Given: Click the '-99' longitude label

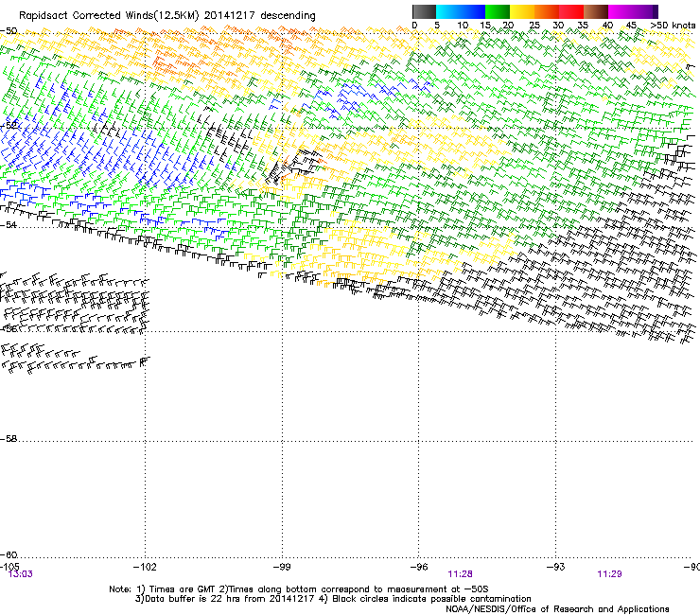Looking at the screenshot, I should point(282,567).
